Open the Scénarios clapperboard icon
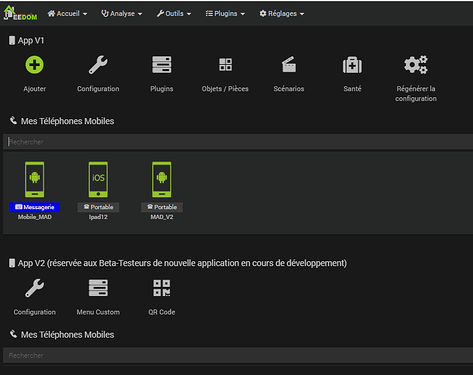Viewport: 473px width, 375px height. (289, 65)
